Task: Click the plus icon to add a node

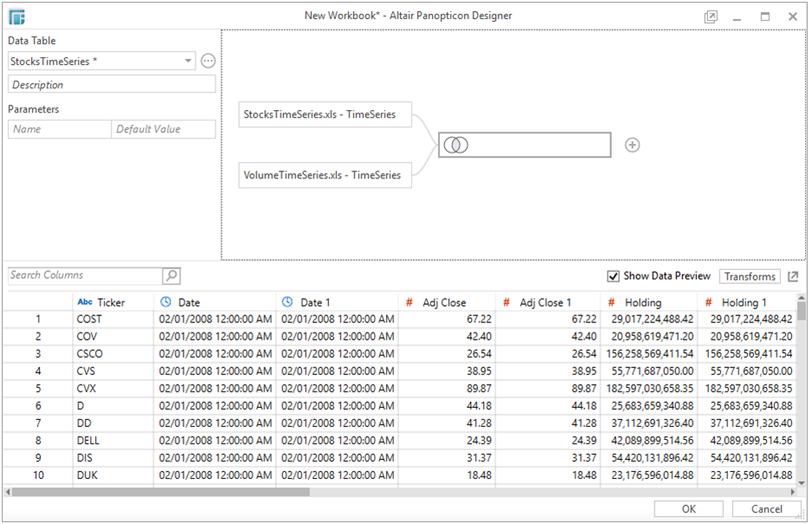Action: 632,146
